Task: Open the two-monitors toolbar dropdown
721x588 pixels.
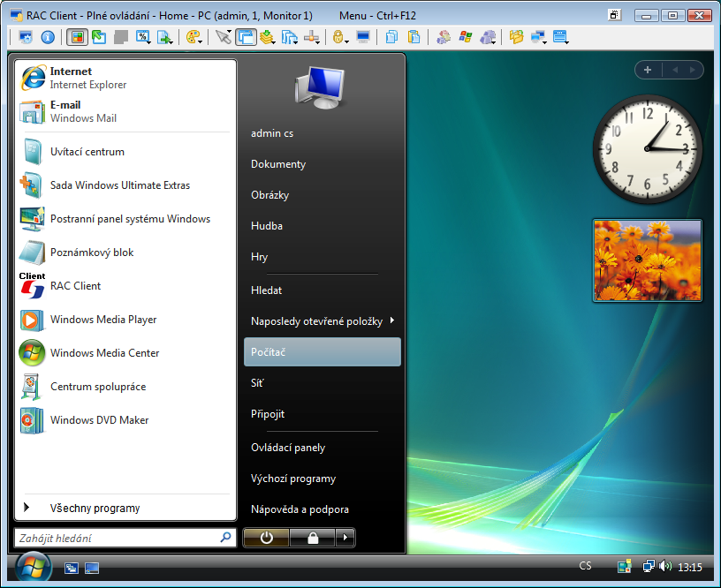Action: coord(538,37)
